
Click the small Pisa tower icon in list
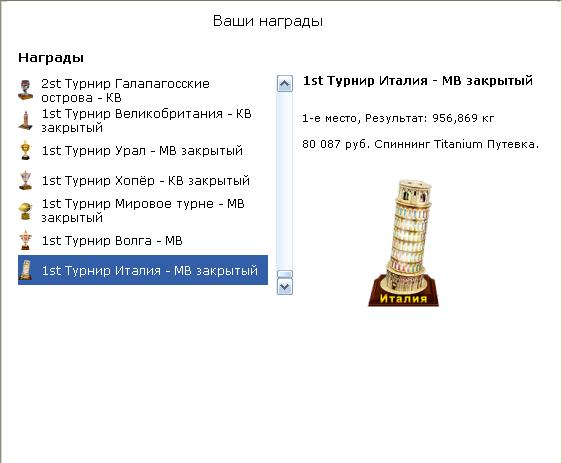click(x=25, y=270)
